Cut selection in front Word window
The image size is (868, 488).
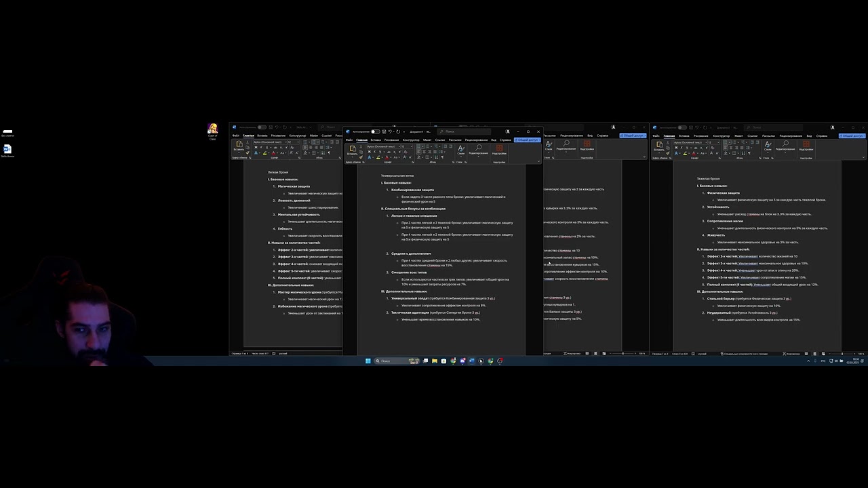[x=361, y=146]
